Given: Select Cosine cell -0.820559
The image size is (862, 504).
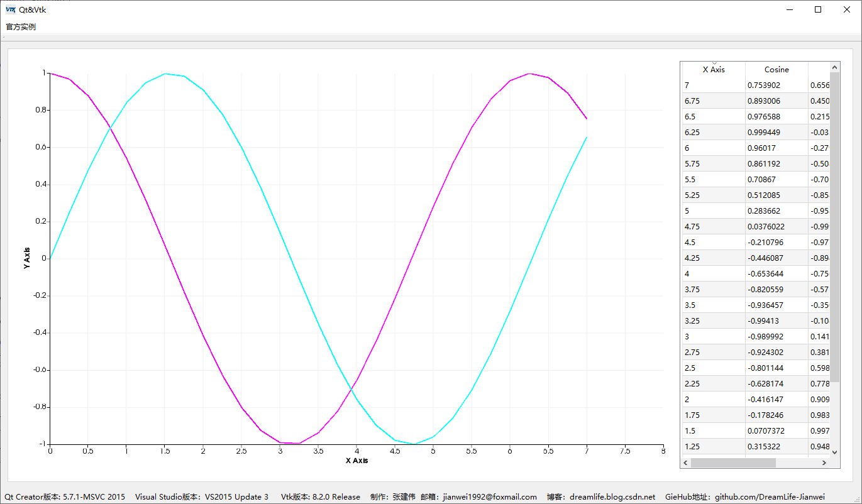Looking at the screenshot, I should [x=776, y=289].
